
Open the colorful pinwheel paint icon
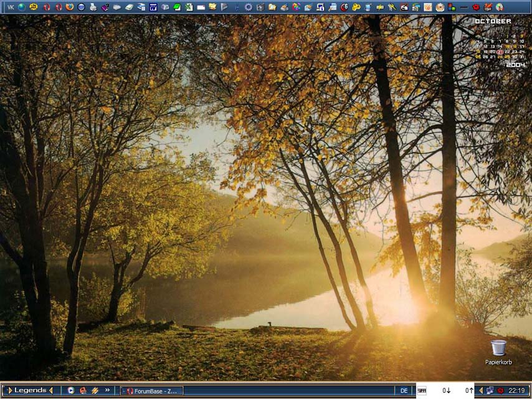coord(296,7)
